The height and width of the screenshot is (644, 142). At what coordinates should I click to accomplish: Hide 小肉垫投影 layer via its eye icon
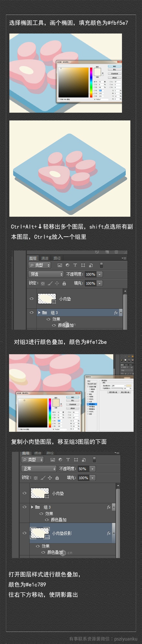pos(25,533)
